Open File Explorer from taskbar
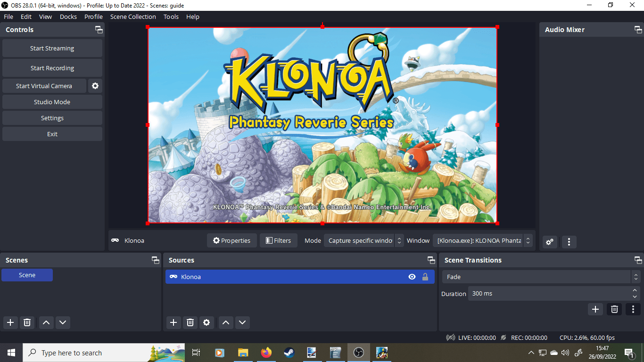This screenshot has width=644, height=362. point(243,353)
